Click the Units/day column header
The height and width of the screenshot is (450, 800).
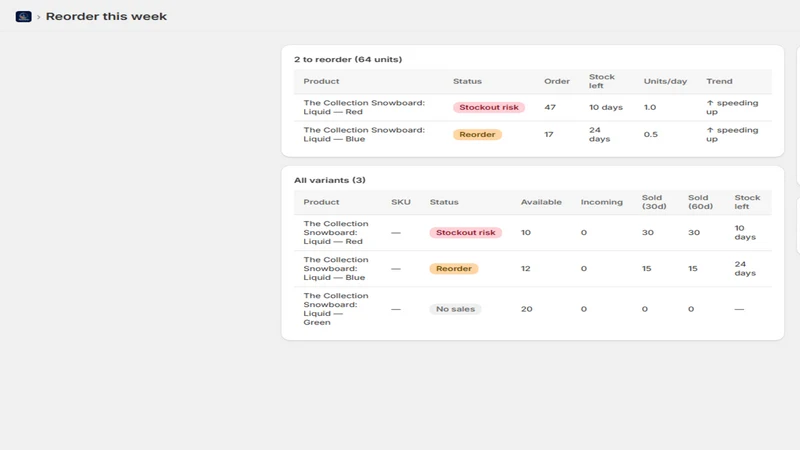665,81
